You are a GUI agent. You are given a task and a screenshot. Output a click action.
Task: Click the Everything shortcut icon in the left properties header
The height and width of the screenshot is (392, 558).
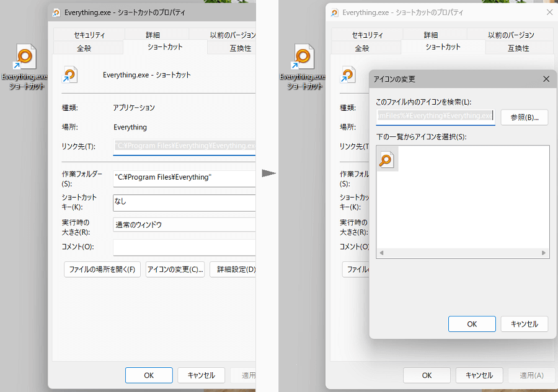click(x=69, y=75)
